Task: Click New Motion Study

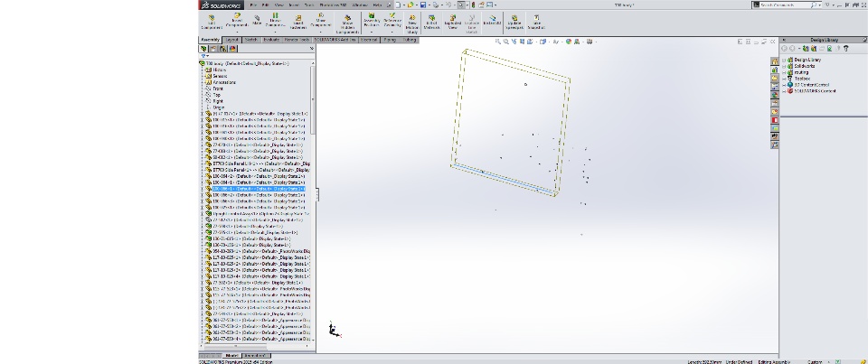Action: 412,24
